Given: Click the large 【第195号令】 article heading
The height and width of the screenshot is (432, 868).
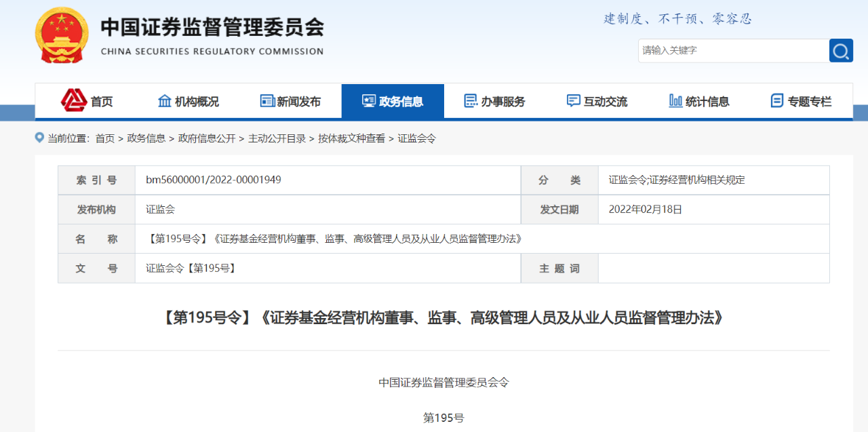Looking at the screenshot, I should point(443,317).
